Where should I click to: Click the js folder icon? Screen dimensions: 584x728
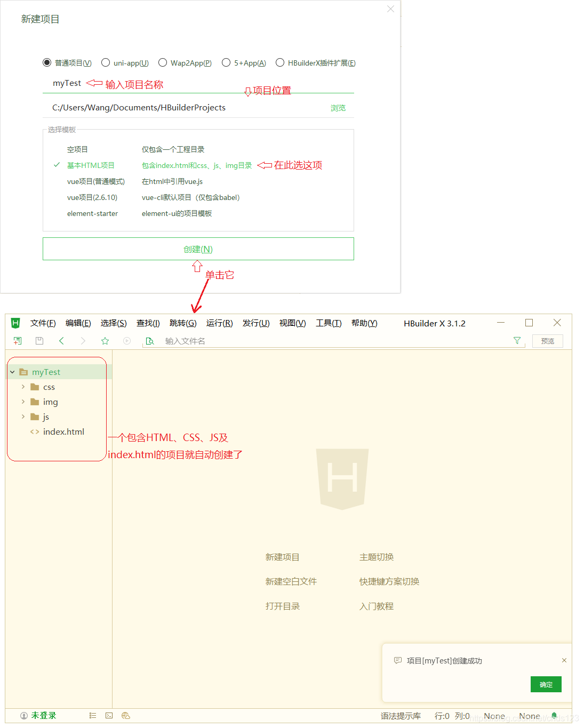[x=35, y=417]
